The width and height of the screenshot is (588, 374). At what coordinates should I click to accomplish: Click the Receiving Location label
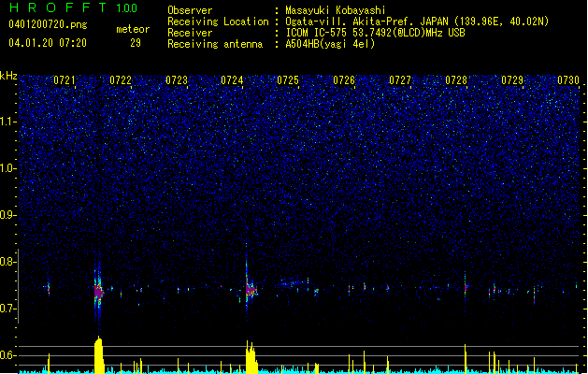pyautogui.click(x=218, y=22)
